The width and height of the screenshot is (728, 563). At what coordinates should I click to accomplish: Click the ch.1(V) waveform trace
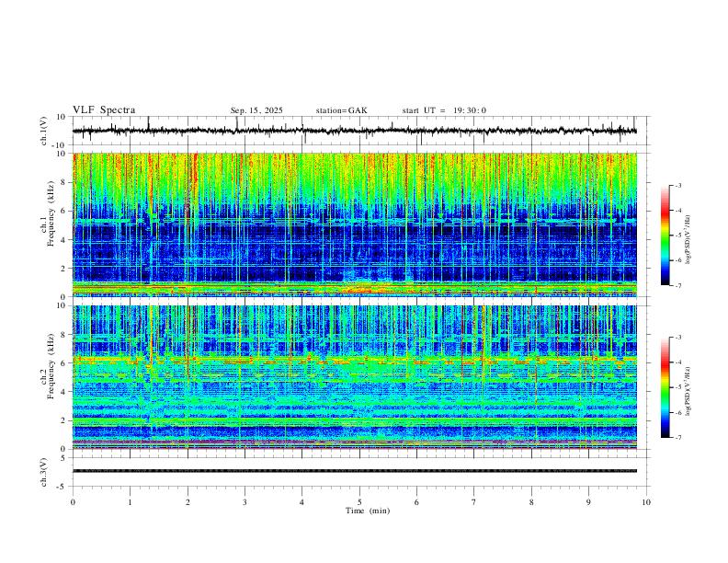pyautogui.click(x=355, y=131)
